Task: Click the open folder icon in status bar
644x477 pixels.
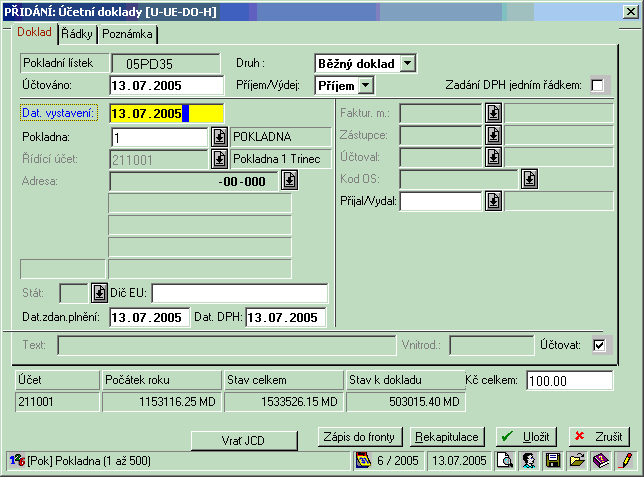Action: click(x=577, y=461)
